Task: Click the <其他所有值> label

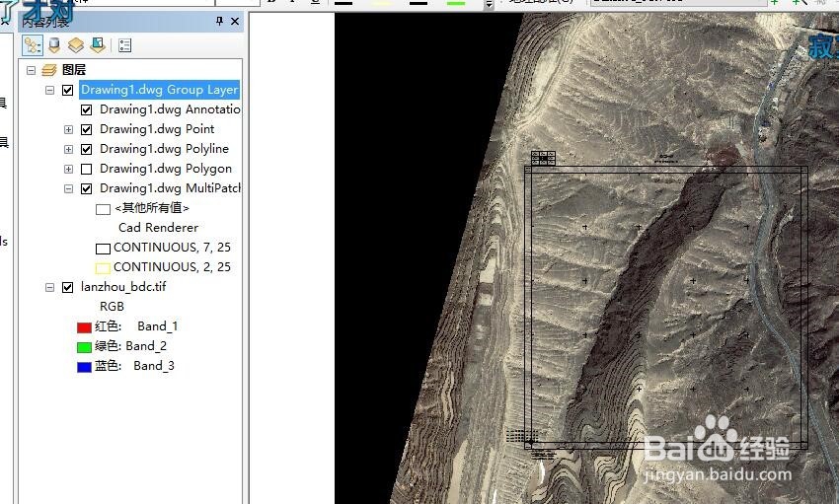Action: coord(152,208)
